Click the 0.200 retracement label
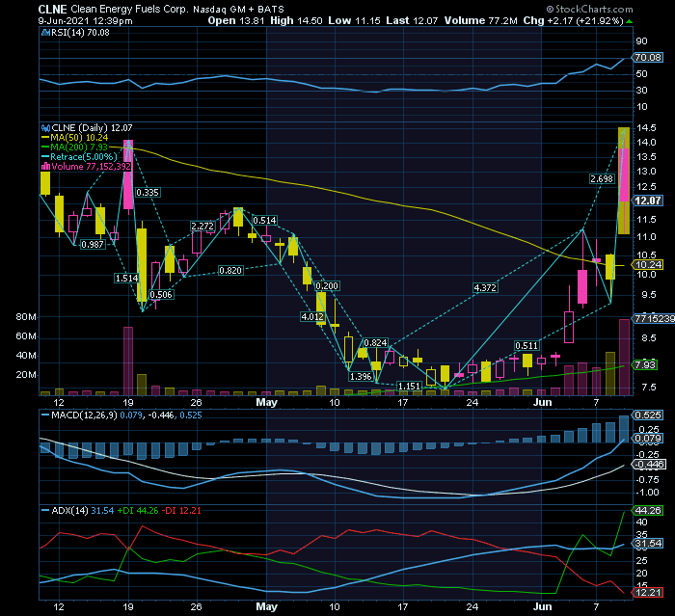Image resolution: width=675 pixels, height=616 pixels. click(327, 286)
